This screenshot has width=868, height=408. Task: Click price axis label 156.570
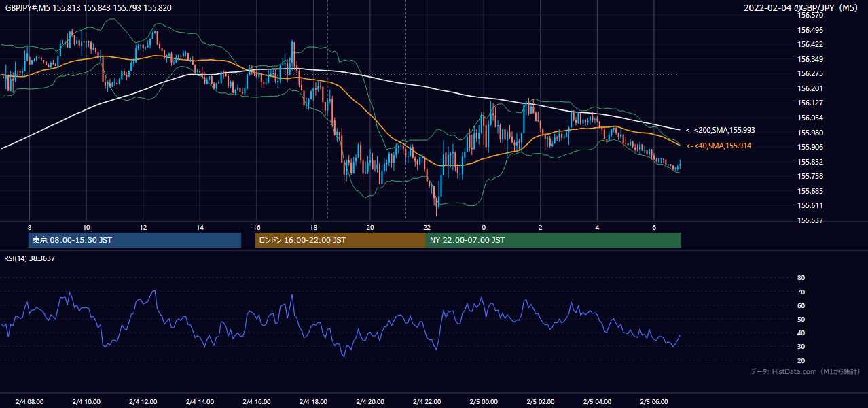click(x=810, y=15)
